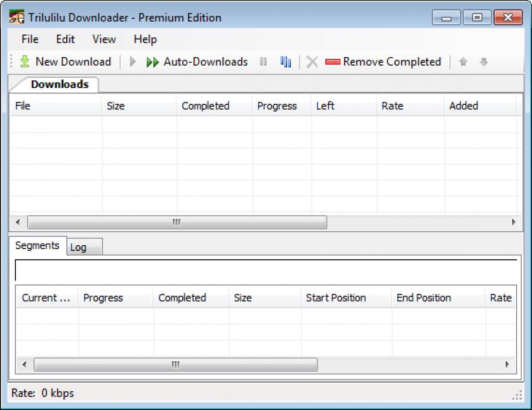
Task: Start Auto-Downloads from the toolbar
Action: coord(197,62)
